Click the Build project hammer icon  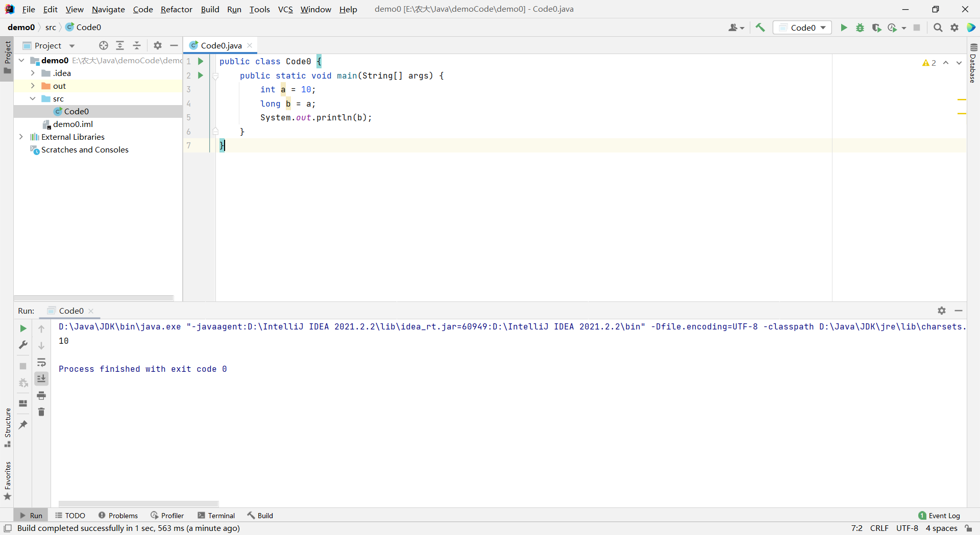(760, 28)
